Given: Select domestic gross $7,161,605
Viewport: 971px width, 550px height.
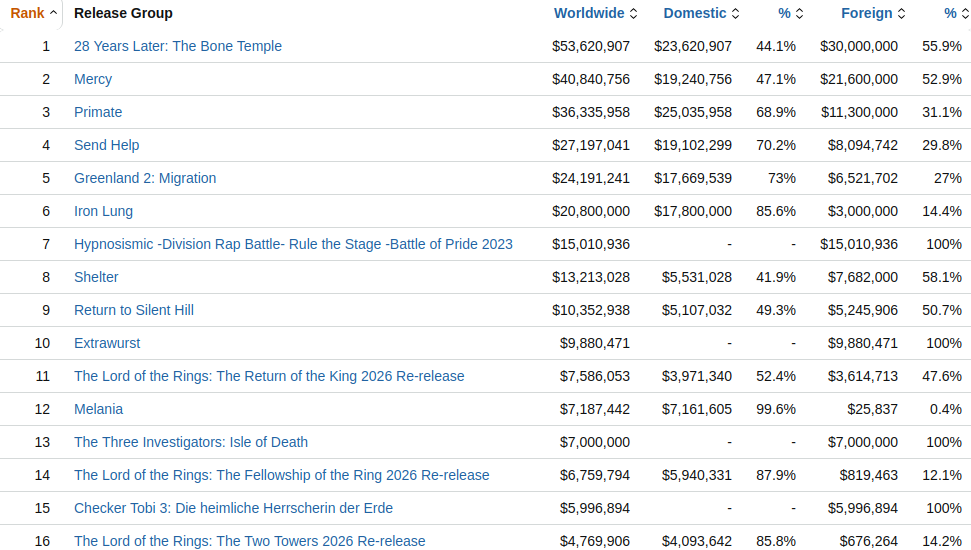Looking at the screenshot, I should 697,409.
